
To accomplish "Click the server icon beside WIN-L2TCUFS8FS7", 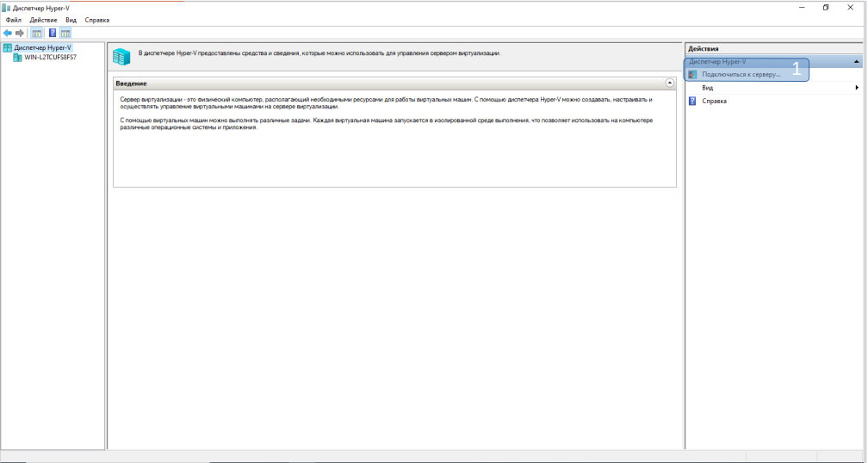I will (x=18, y=58).
